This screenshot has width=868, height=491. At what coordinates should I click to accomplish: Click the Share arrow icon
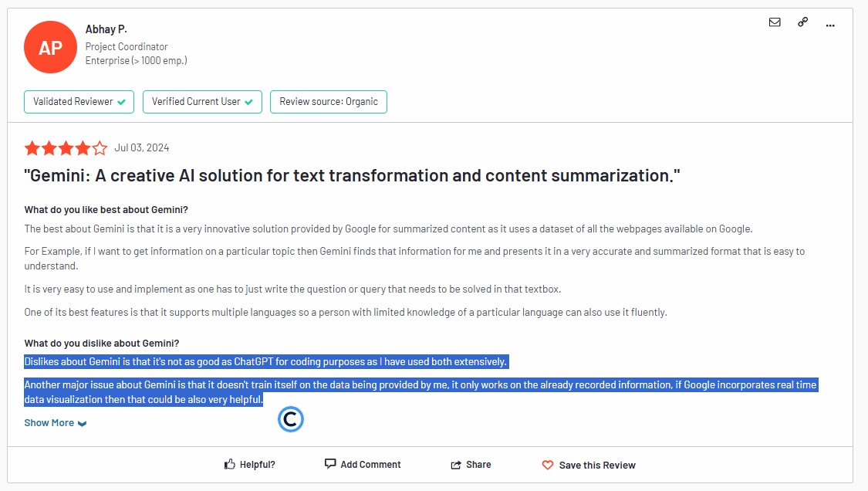pos(455,465)
